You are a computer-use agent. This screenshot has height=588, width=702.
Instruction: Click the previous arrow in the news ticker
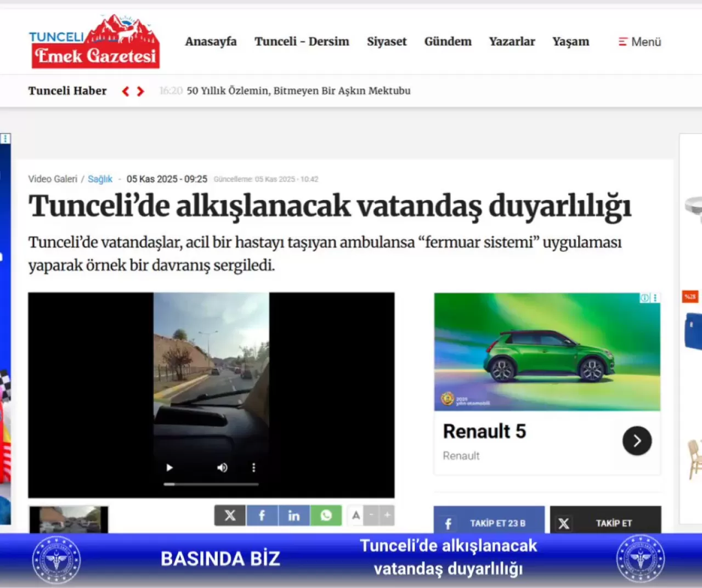(125, 91)
